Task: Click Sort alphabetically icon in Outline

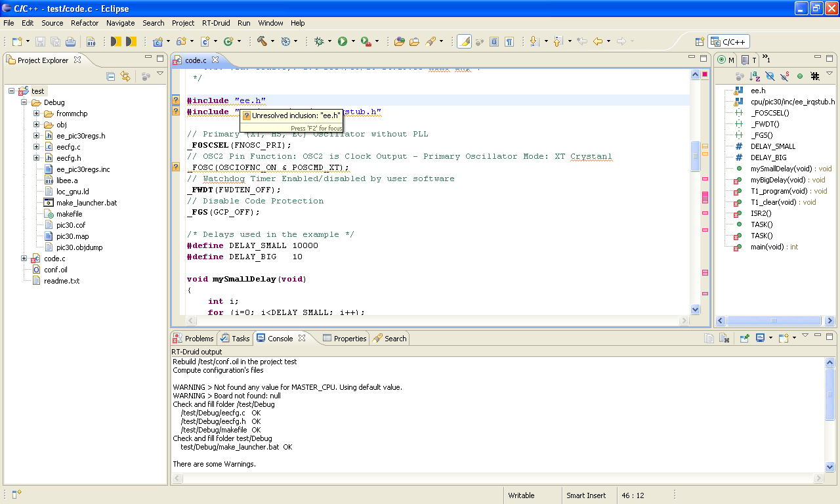Action: [x=755, y=77]
